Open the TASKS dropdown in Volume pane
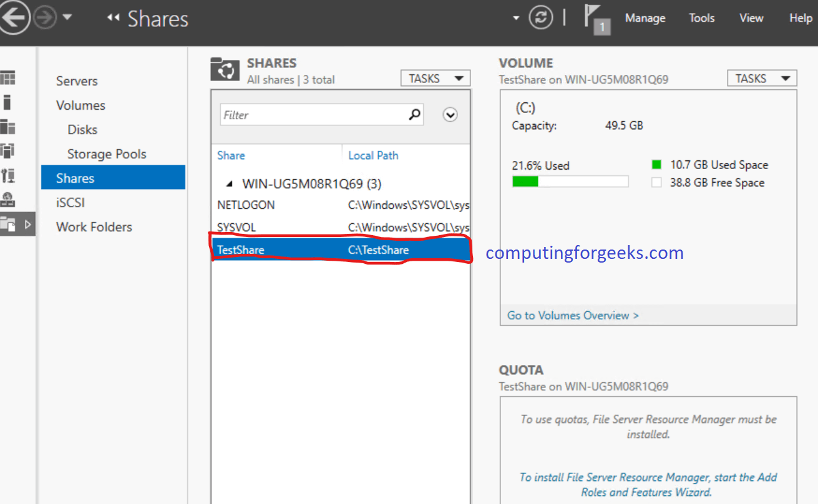Image resolution: width=818 pixels, height=504 pixels. point(761,77)
